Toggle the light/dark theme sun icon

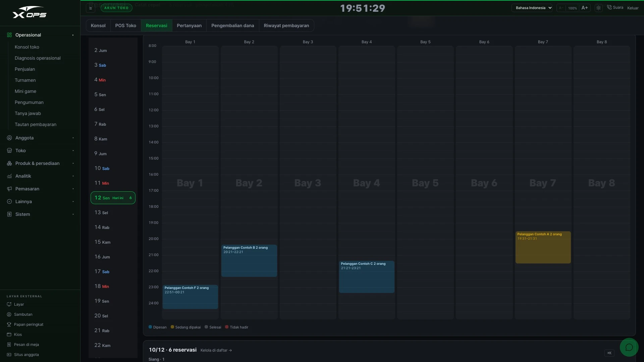pos(598,8)
